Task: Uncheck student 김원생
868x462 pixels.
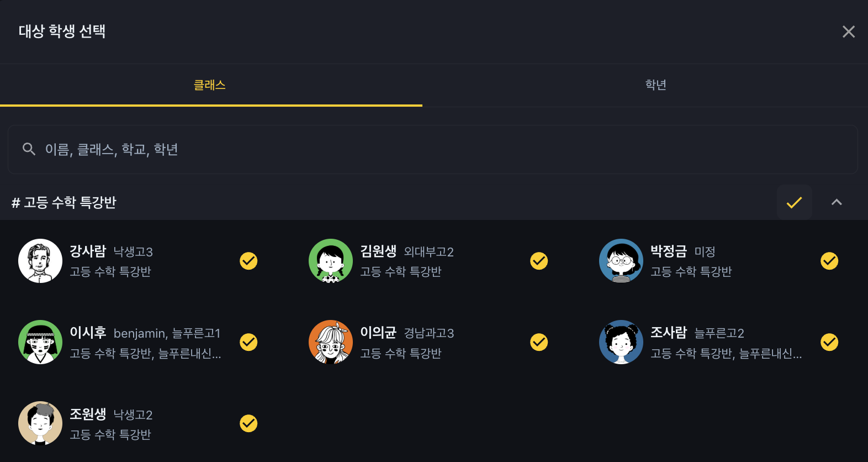Action: pos(539,261)
